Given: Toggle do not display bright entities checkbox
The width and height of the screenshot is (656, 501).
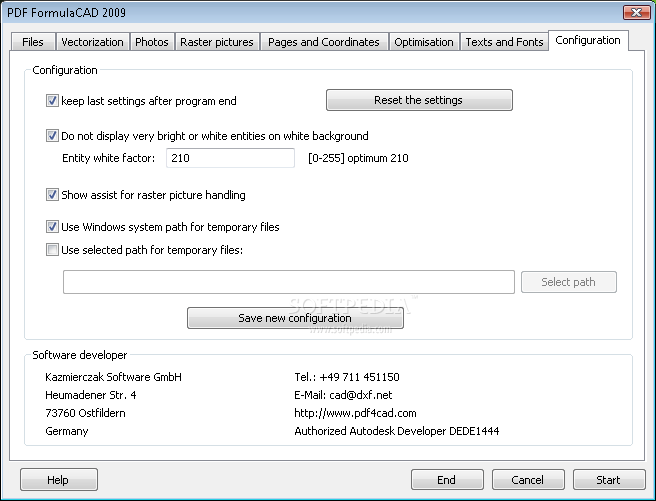Looking at the screenshot, I should (52, 136).
